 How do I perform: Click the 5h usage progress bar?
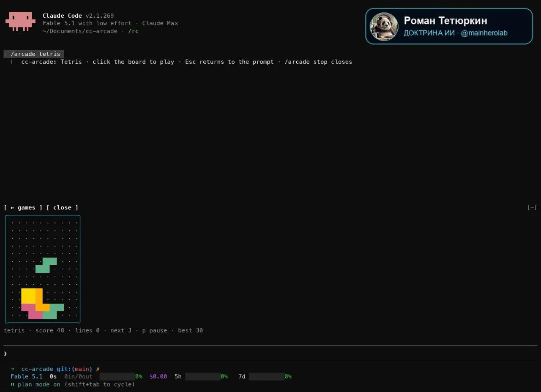[203, 376]
